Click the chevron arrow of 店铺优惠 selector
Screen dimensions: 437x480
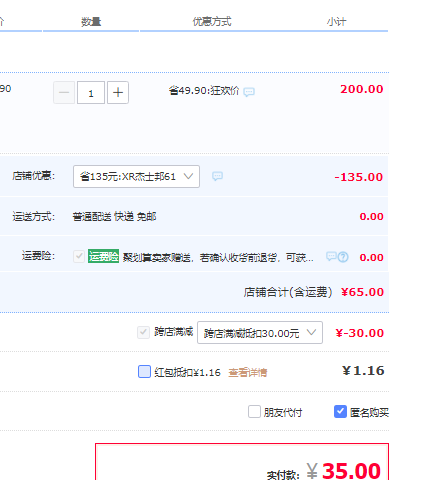click(x=188, y=176)
